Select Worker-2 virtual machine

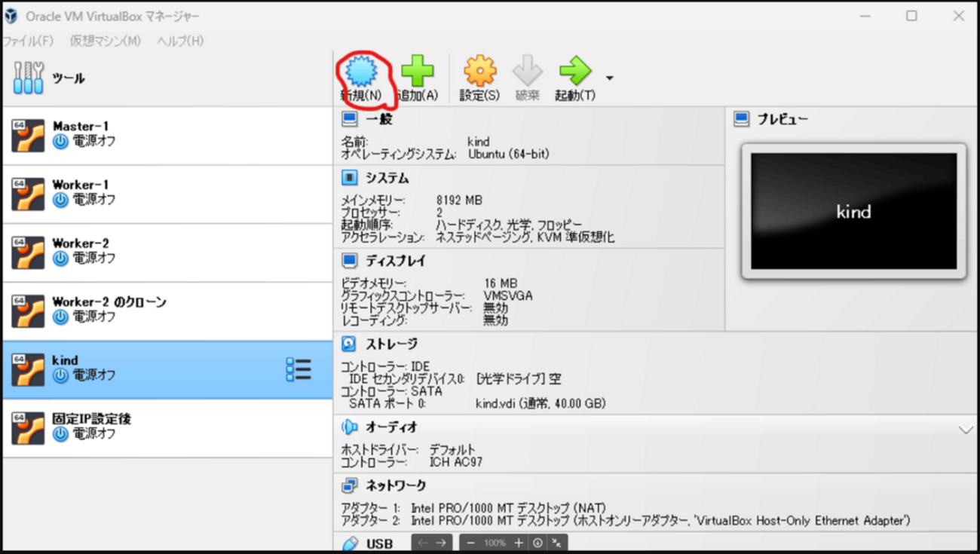(167, 253)
